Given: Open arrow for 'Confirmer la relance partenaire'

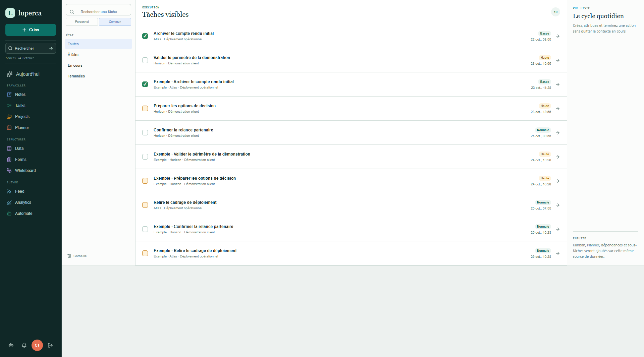Looking at the screenshot, I should pos(557,133).
